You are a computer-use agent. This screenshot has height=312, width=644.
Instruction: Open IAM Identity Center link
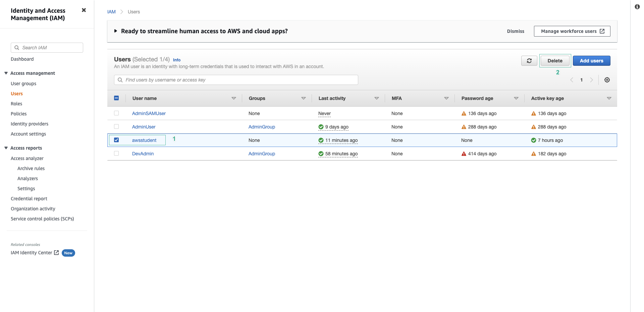click(x=32, y=253)
